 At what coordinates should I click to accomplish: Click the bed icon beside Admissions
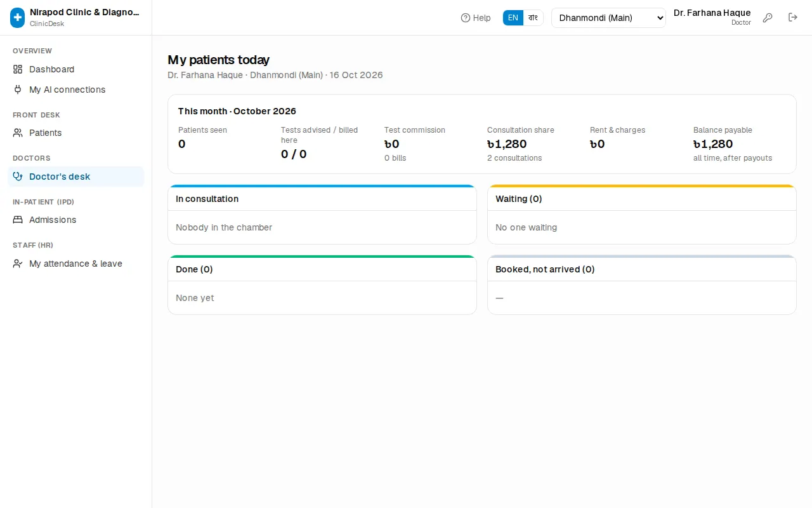coord(18,220)
